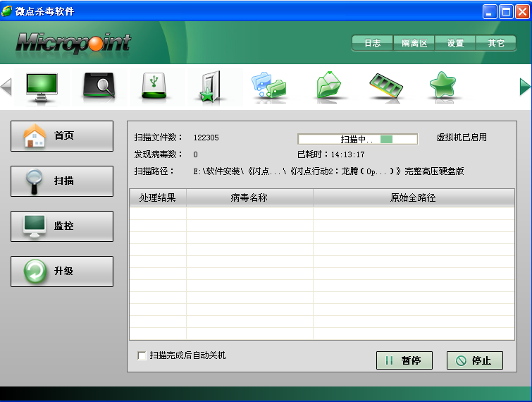
Task: Click the 扫描中 progress bar
Action: click(x=358, y=139)
